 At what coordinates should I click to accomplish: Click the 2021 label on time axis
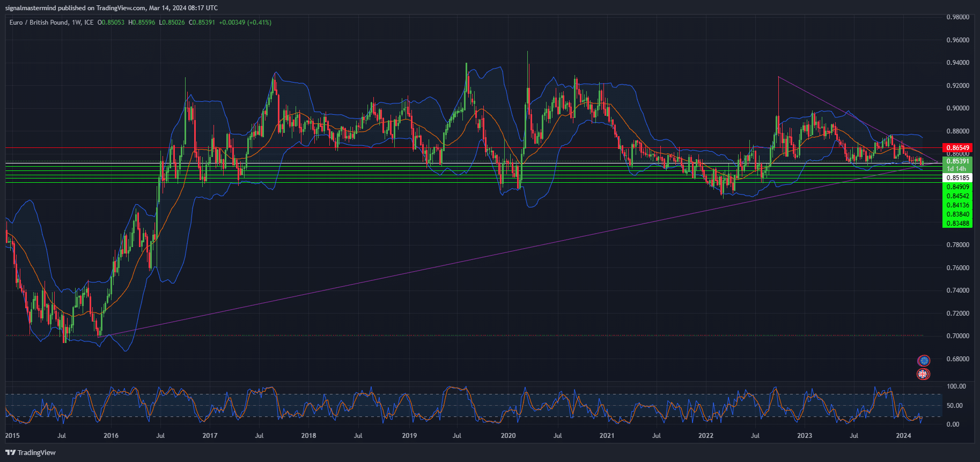click(607, 436)
